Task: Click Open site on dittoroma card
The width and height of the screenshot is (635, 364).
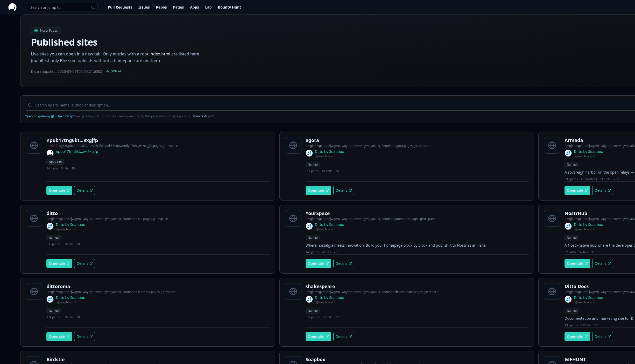Action: point(59,337)
